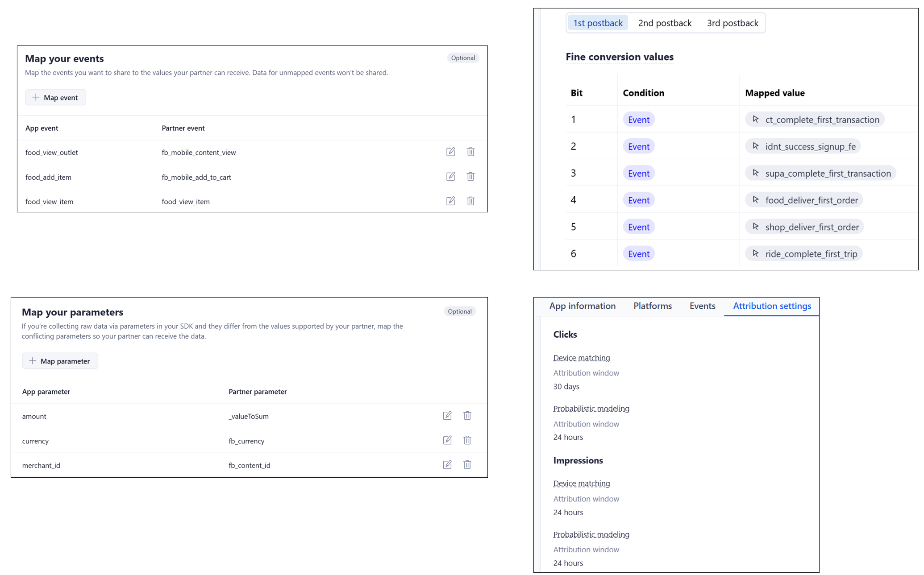Image resolution: width=924 pixels, height=575 pixels.
Task: Click the App parameter column header
Action: (46, 392)
